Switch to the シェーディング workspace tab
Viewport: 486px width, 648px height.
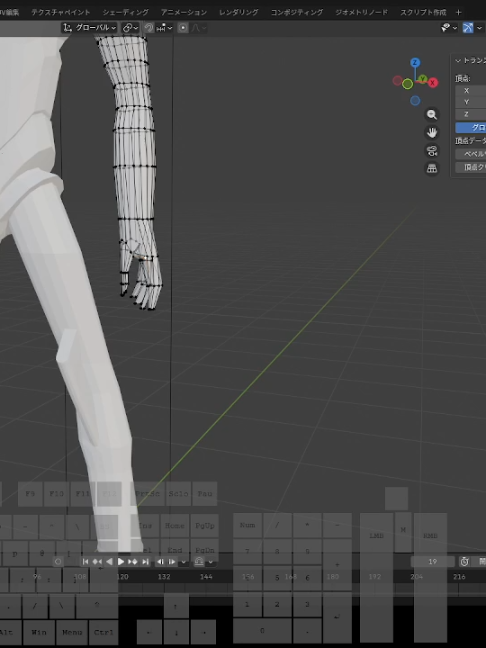(126, 12)
